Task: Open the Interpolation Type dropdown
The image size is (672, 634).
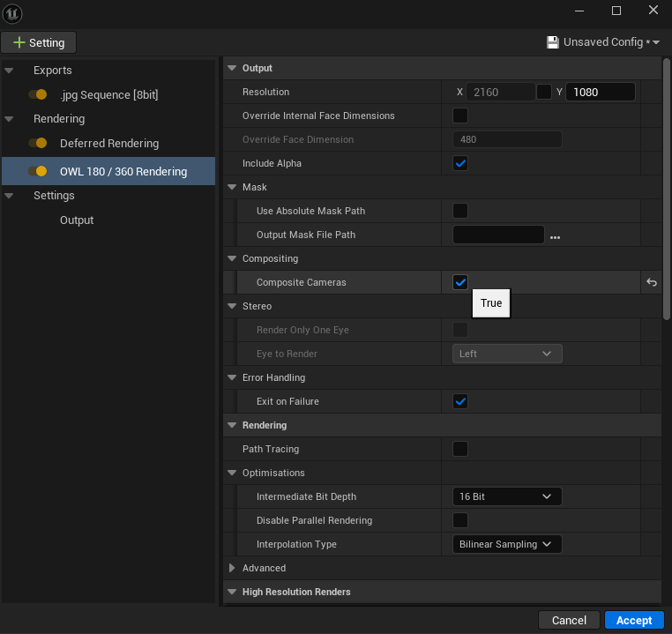Action: pos(507,544)
